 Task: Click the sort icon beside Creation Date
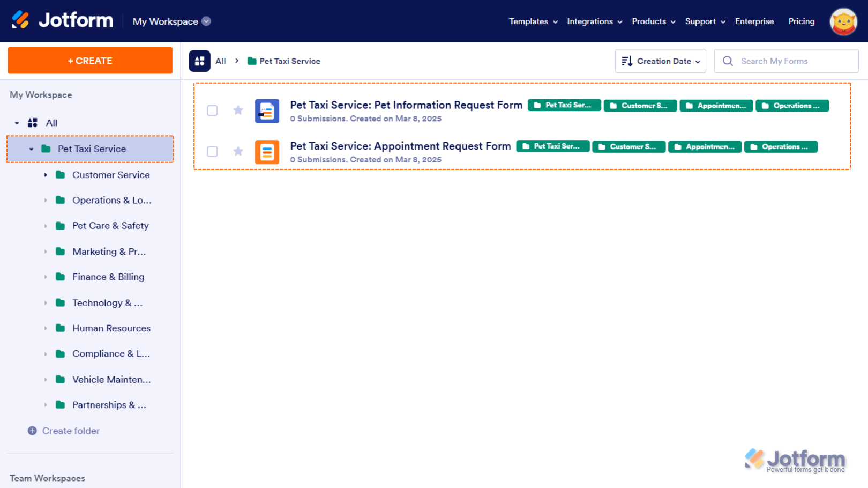point(627,61)
